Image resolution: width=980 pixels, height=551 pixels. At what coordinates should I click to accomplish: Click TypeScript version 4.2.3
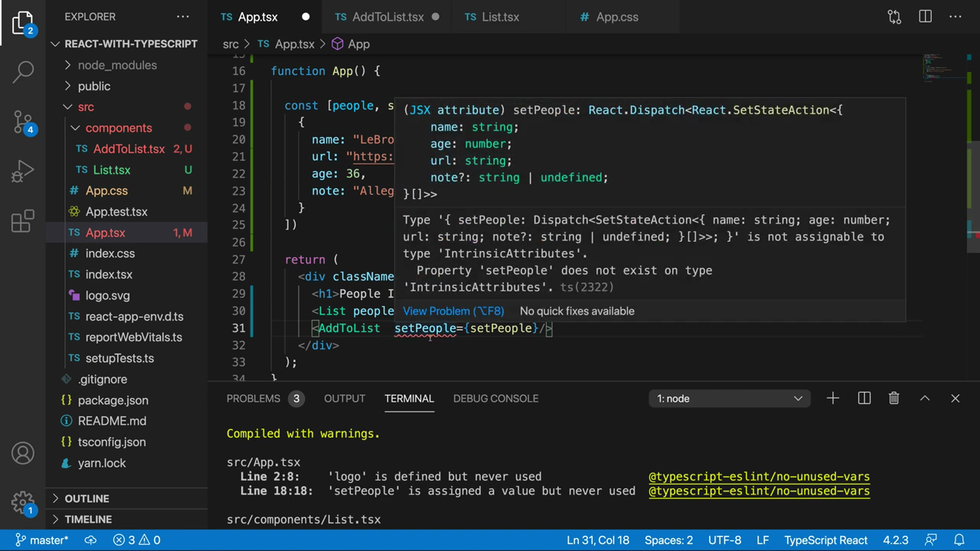tap(895, 540)
